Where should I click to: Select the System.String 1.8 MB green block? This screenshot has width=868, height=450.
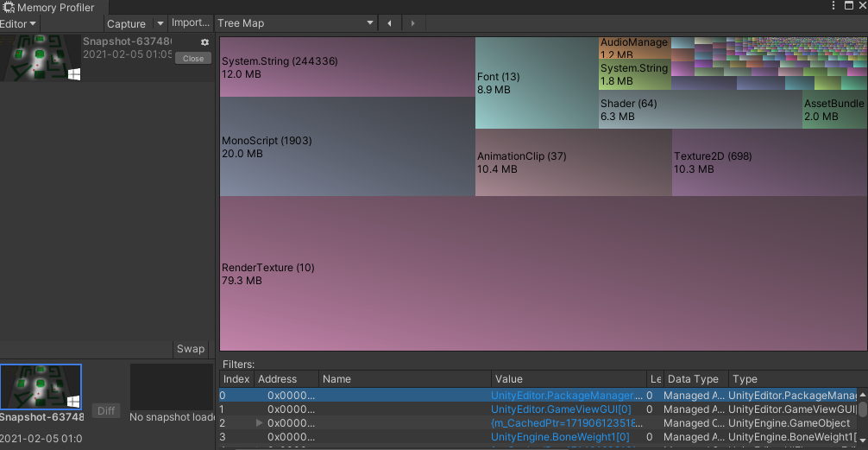[x=634, y=74]
